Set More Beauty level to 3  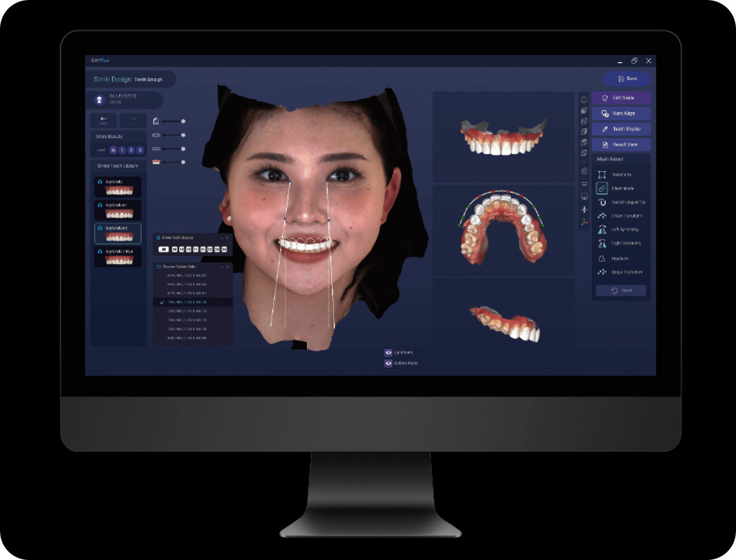140,150
